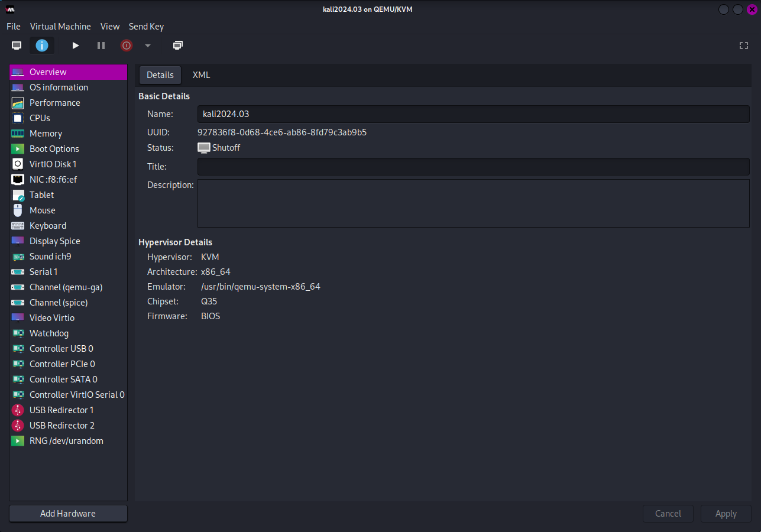
Task: Switch to the Details tab
Action: [x=160, y=75]
